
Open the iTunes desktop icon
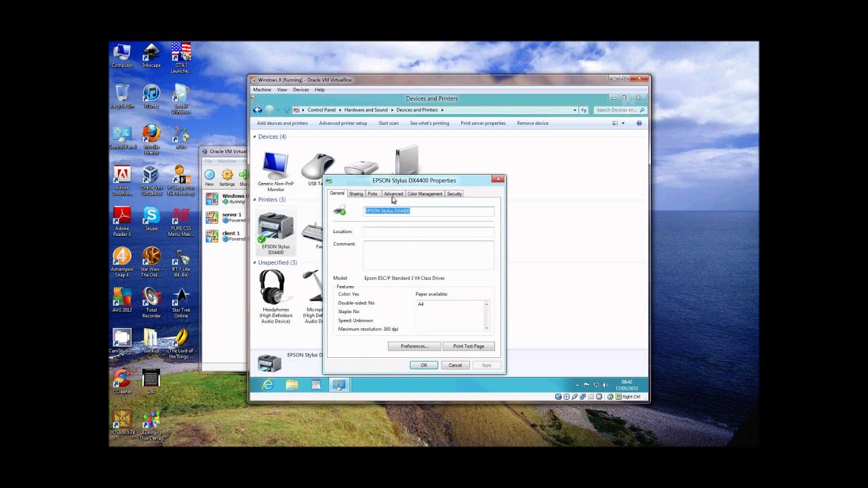pos(151,96)
